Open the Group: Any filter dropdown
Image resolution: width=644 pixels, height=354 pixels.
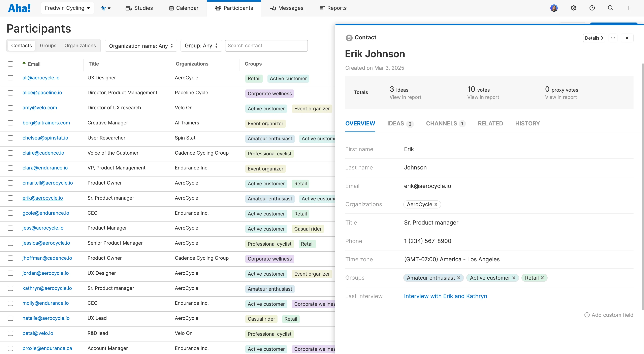(201, 46)
